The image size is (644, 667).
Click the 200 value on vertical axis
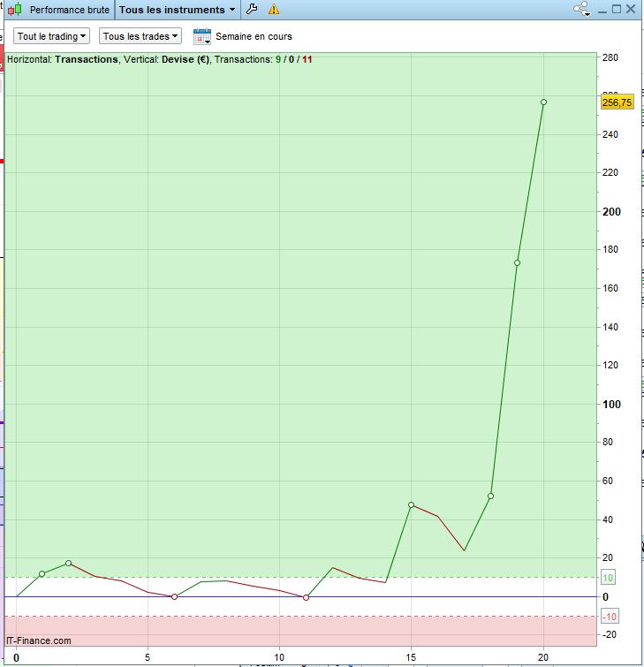tap(611, 212)
